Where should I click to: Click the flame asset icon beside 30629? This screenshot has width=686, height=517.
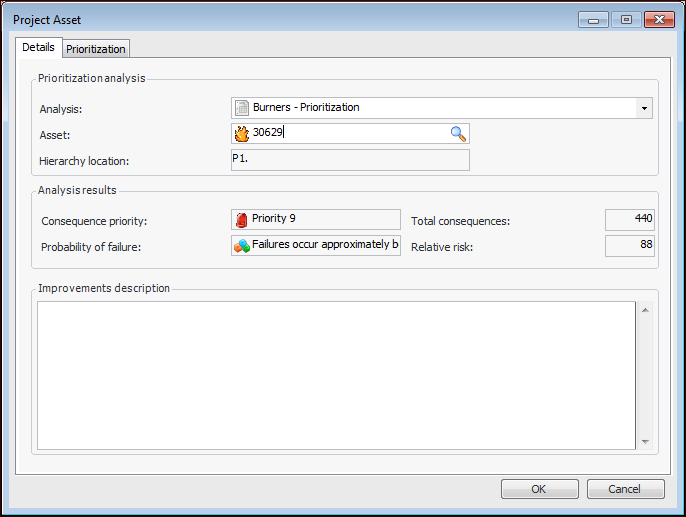tap(242, 133)
